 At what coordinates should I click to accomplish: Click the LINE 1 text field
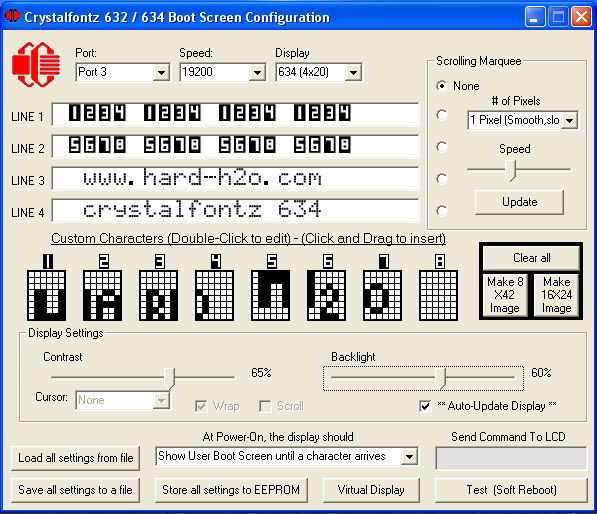point(235,115)
